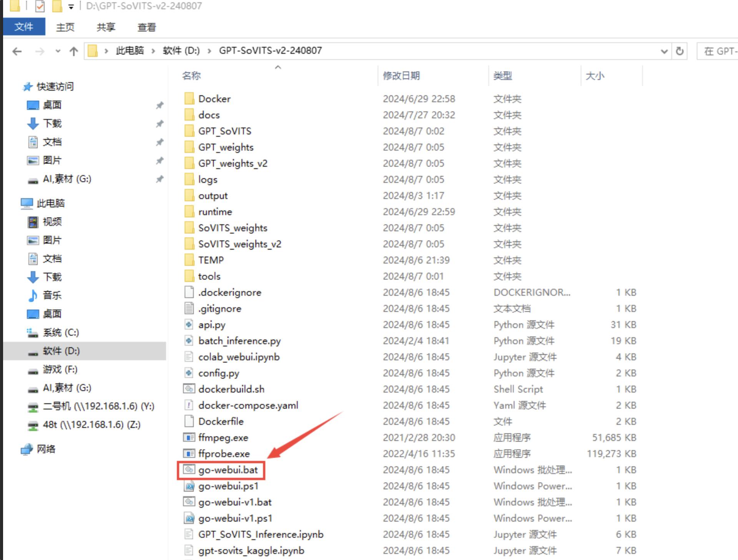Screen dimensions: 738x560
Task: Switch to the 查看 ribbon tab
Action: (146, 27)
